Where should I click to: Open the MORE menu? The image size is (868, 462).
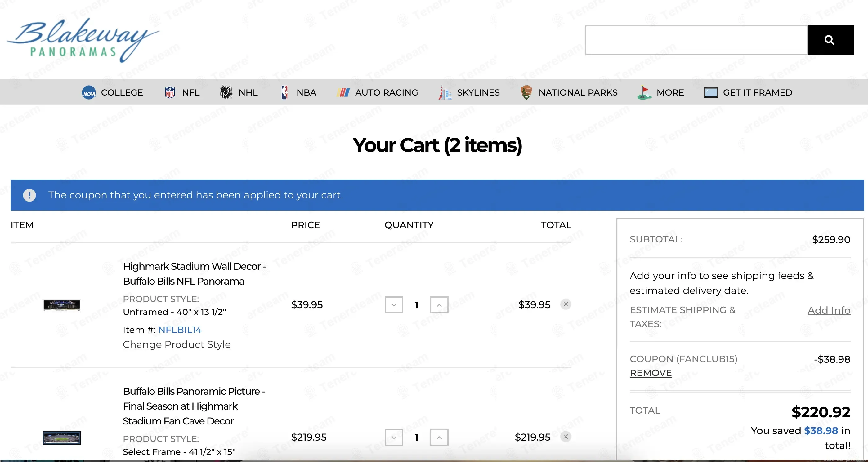point(670,93)
